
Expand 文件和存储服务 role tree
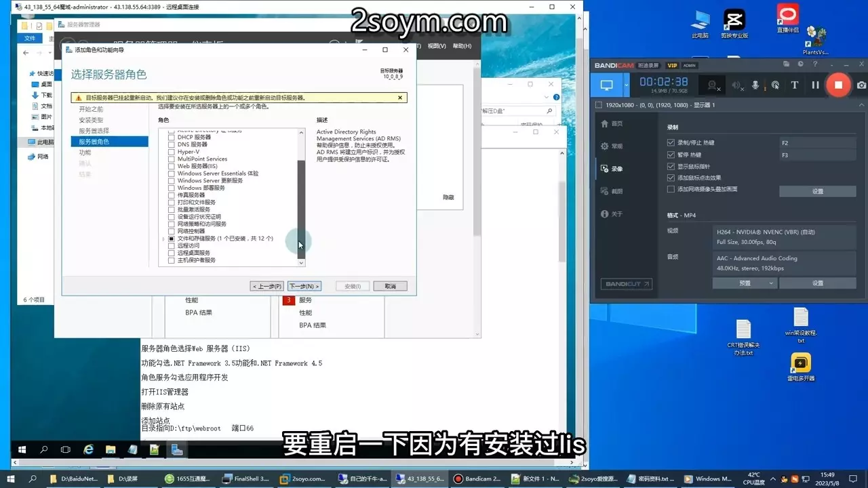pos(163,239)
